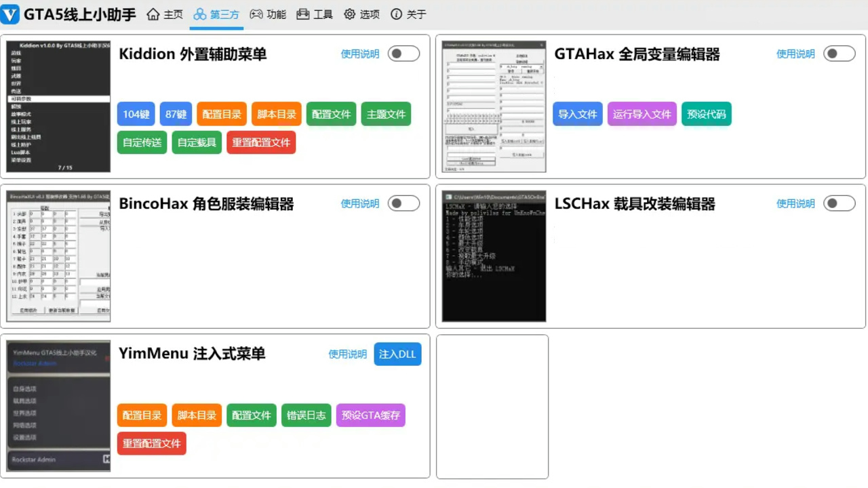Click the 预设GTA缓存 button
This screenshot has height=488, width=868.
371,415
